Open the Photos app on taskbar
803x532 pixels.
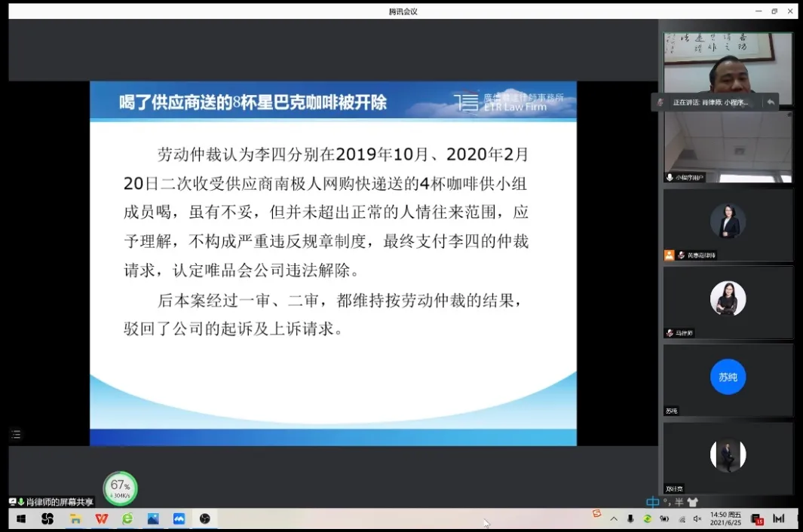153,518
